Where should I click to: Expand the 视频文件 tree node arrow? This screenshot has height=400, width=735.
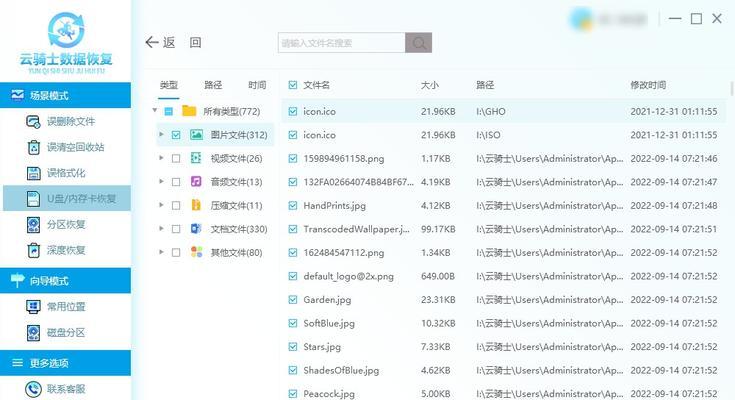(161, 158)
